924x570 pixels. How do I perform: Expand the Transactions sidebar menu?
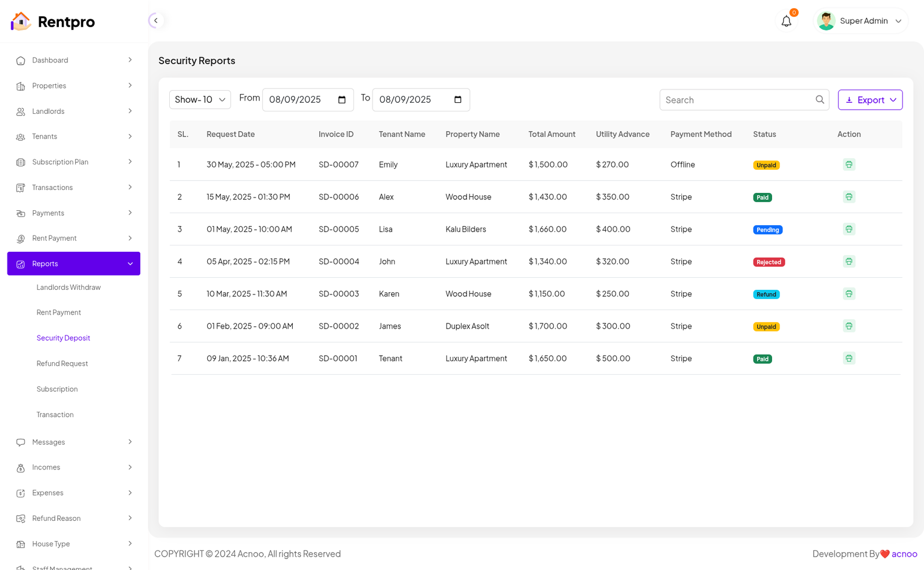(x=74, y=188)
